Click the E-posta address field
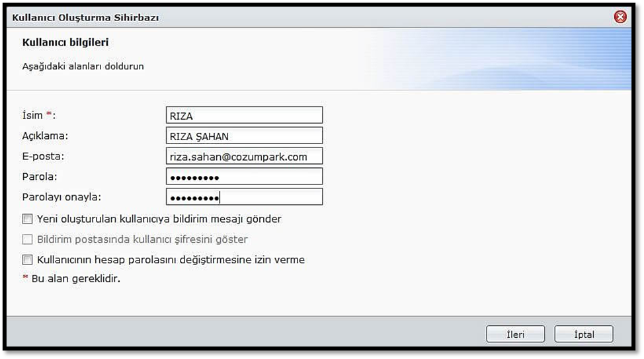The width and height of the screenshot is (644, 359). pos(244,156)
